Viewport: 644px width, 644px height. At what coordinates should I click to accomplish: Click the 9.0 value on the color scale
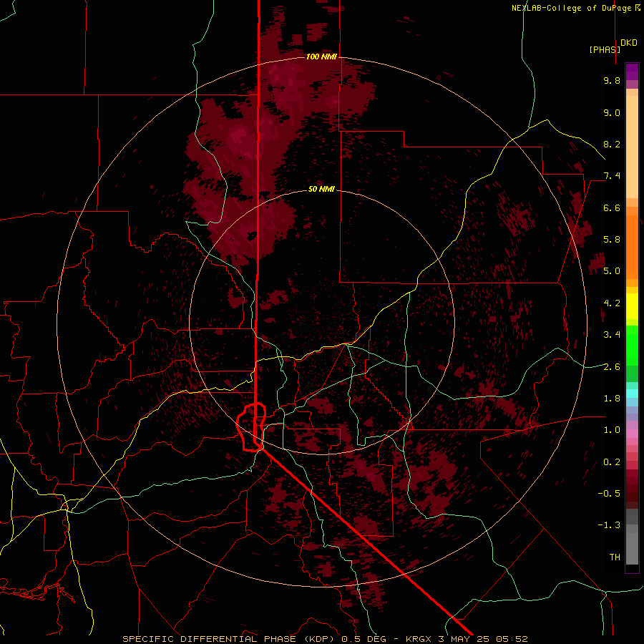[x=612, y=112]
